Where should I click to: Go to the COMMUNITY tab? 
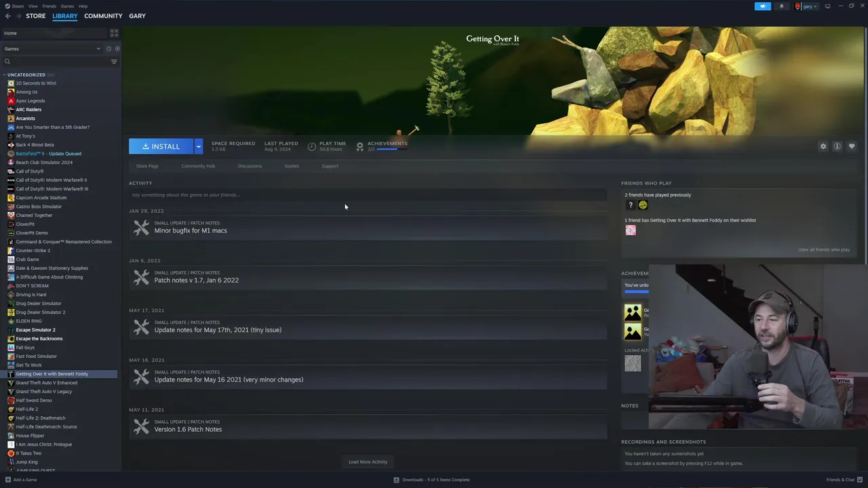coord(103,16)
